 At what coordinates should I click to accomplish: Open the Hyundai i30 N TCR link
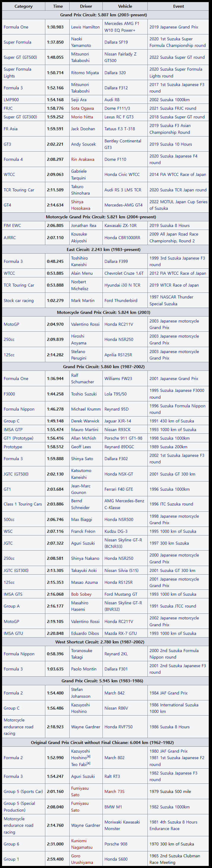tap(122, 285)
